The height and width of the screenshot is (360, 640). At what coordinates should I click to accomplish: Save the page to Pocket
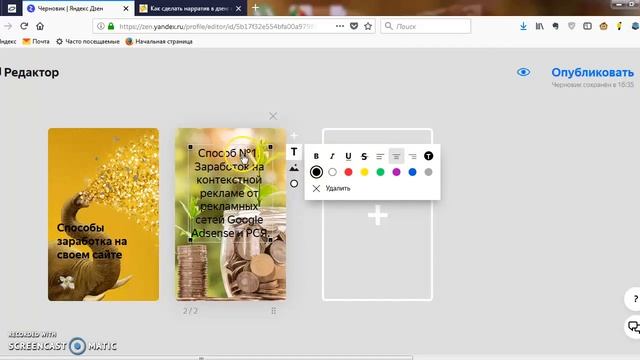[x=354, y=26]
